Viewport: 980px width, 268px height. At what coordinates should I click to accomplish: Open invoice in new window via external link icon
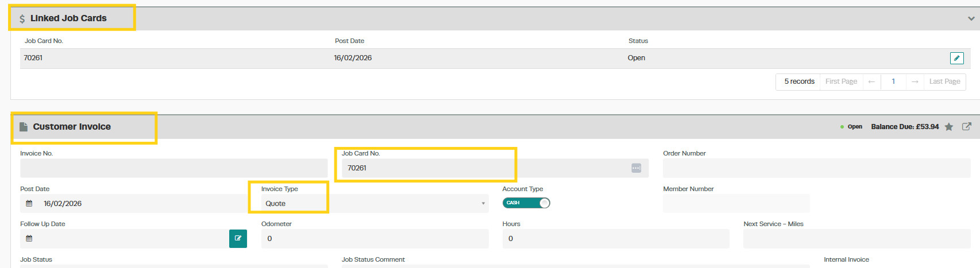point(967,126)
